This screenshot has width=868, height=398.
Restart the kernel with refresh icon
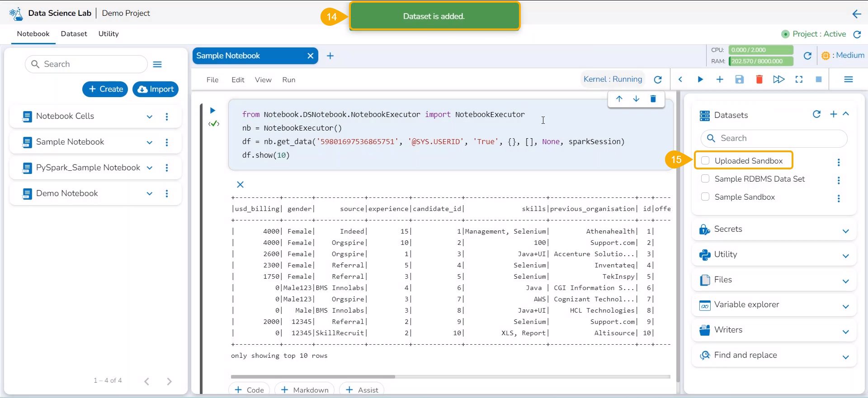(658, 80)
